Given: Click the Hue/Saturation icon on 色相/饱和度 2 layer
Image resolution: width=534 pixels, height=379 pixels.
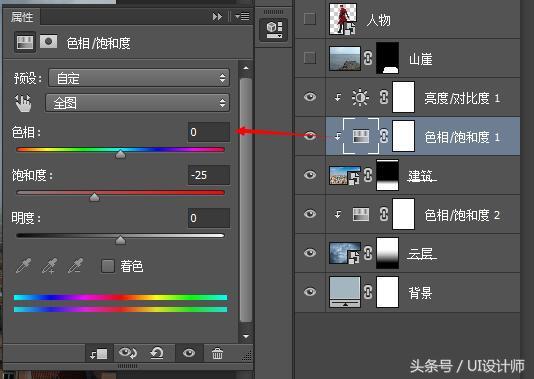Looking at the screenshot, I should click(361, 215).
